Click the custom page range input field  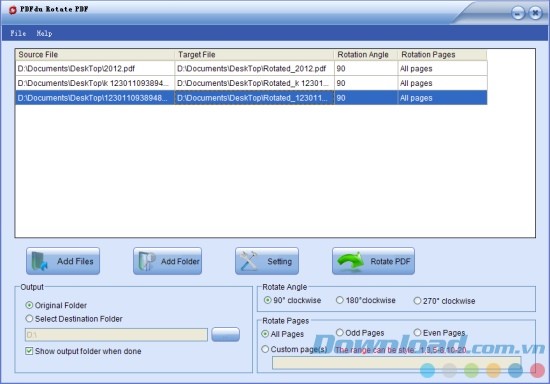(397, 363)
